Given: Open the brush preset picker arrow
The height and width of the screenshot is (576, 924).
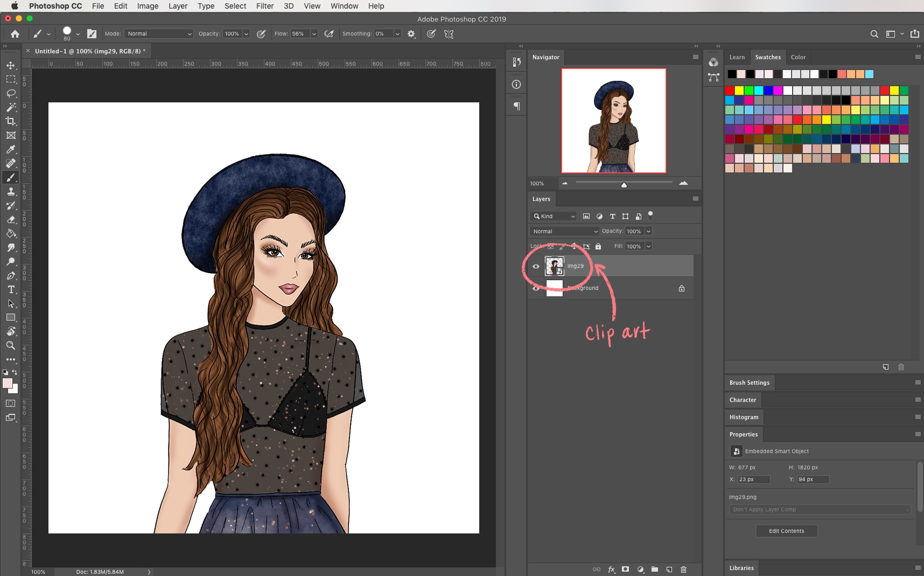Looking at the screenshot, I should pyautogui.click(x=78, y=34).
